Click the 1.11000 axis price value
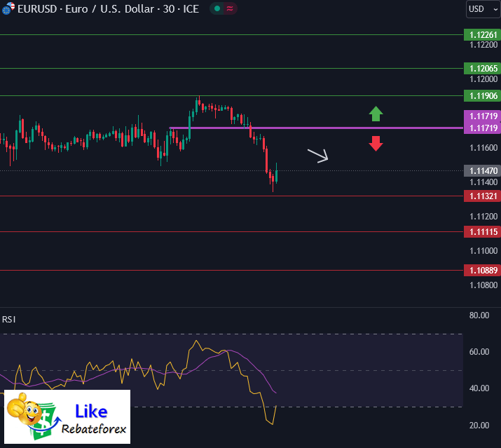This screenshot has height=448, width=501. coord(483,251)
